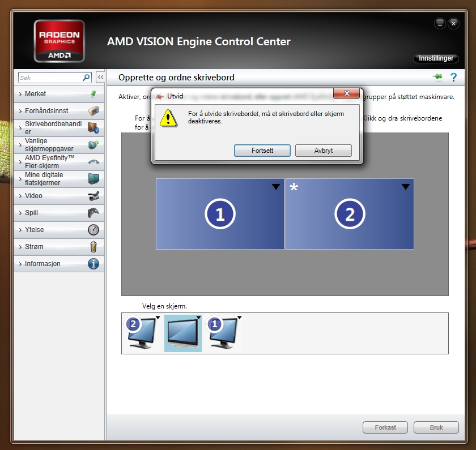Expand the Merket menu item
476x450 pixels.
coord(59,94)
